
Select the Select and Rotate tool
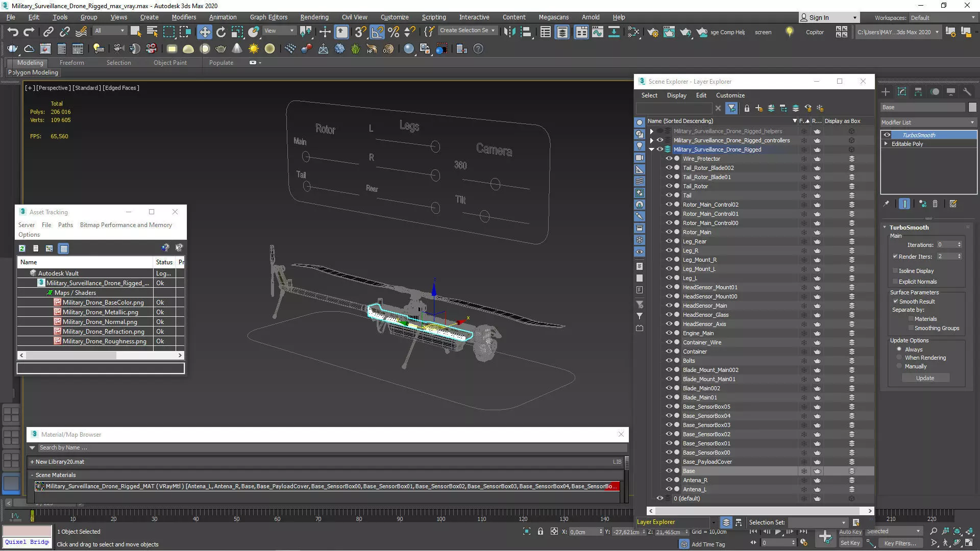click(220, 32)
